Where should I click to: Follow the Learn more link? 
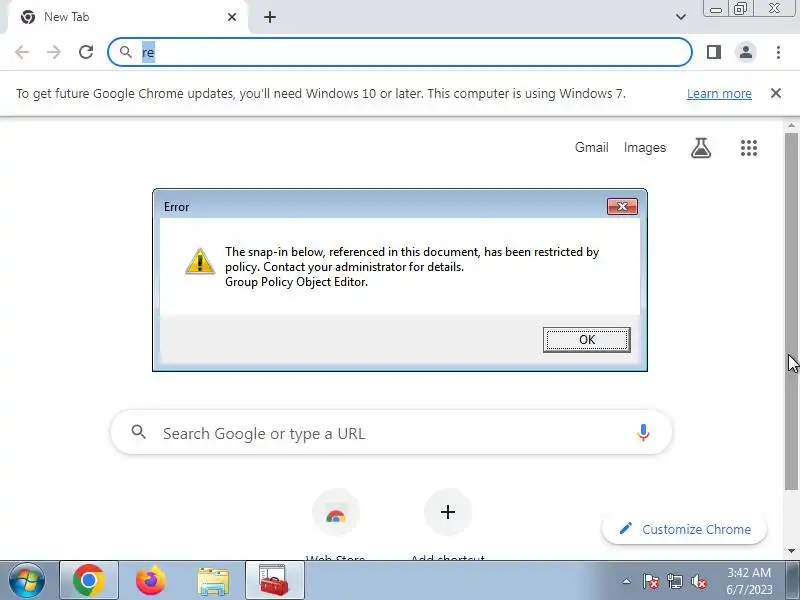click(x=719, y=93)
